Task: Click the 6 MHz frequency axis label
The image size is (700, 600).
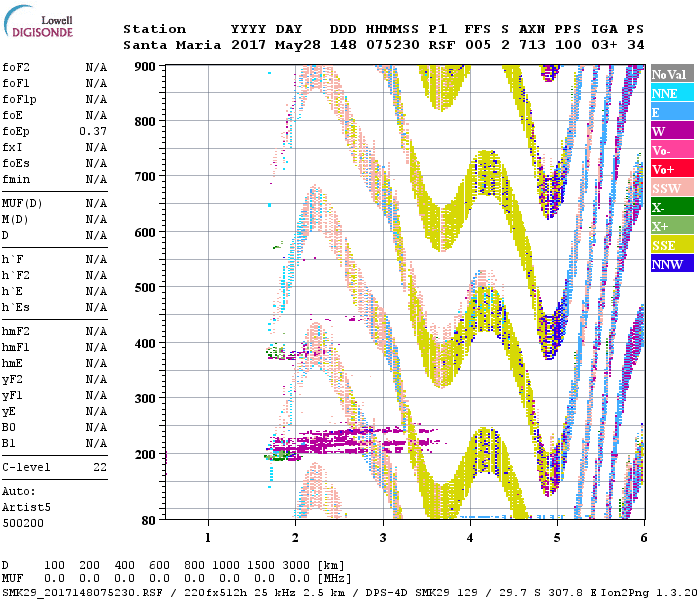Action: coord(643,538)
